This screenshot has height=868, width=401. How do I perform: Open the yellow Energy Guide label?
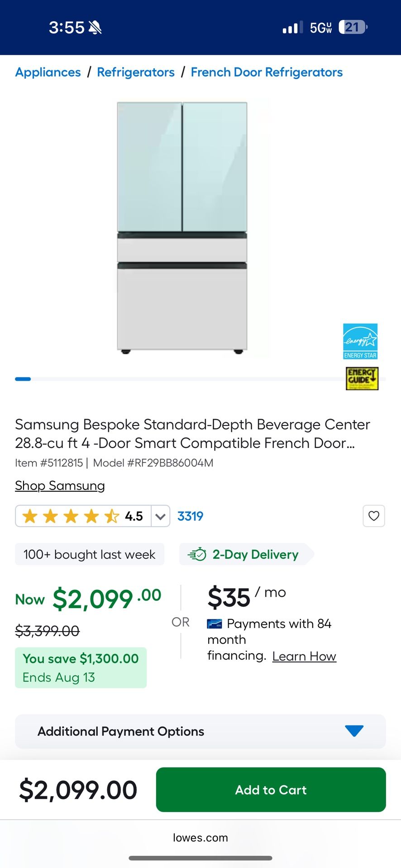point(362,378)
